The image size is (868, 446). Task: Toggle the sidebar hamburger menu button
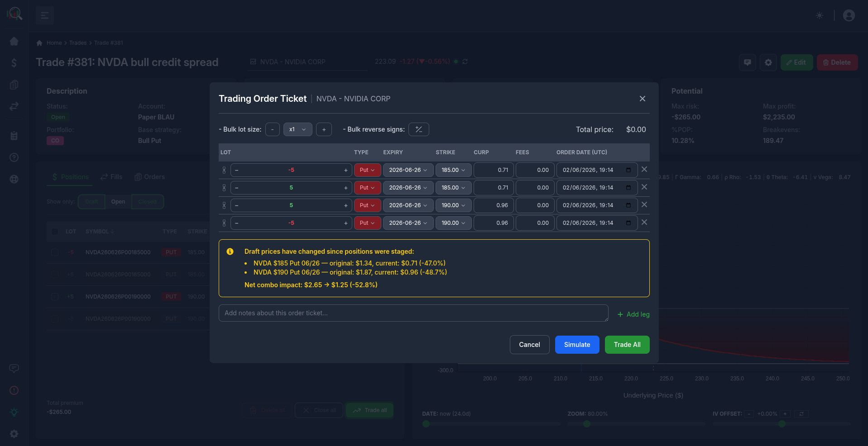coord(45,15)
